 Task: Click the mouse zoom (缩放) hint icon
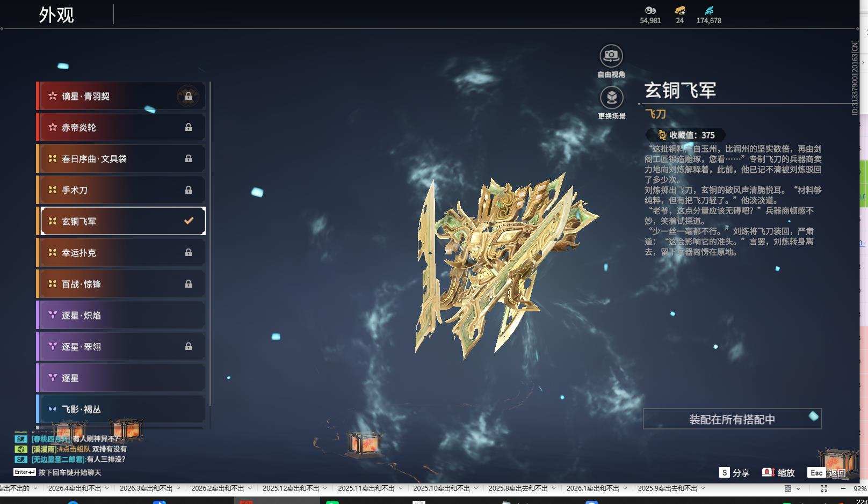click(768, 472)
